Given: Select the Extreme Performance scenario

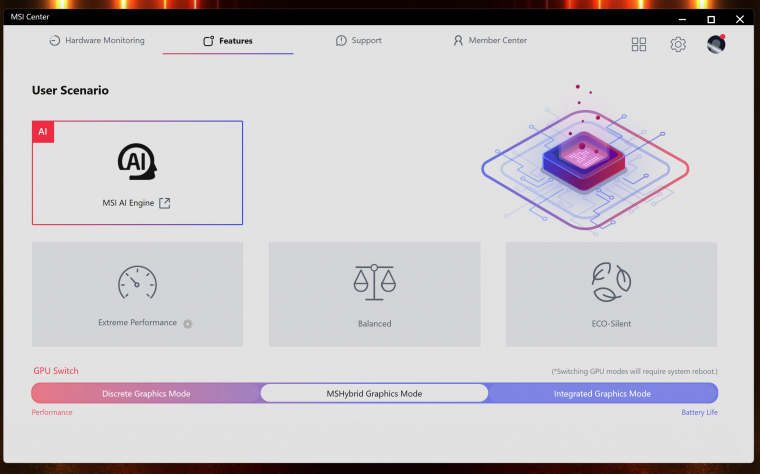Looking at the screenshot, I should [x=137, y=294].
